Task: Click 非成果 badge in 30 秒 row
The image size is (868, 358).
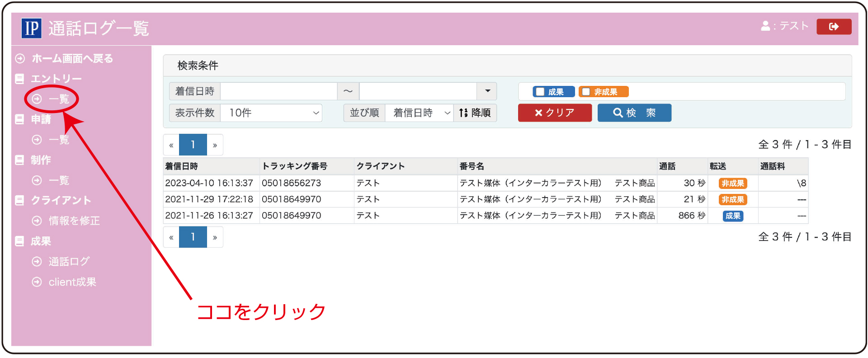Action: tap(733, 183)
